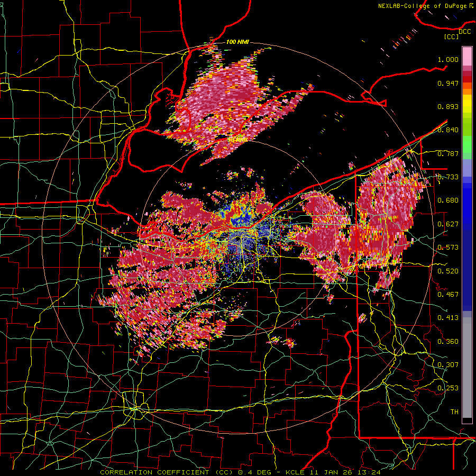Click the 50 NMI range ring label
Image resolution: width=476 pixels, height=476 pixels.
point(237,140)
